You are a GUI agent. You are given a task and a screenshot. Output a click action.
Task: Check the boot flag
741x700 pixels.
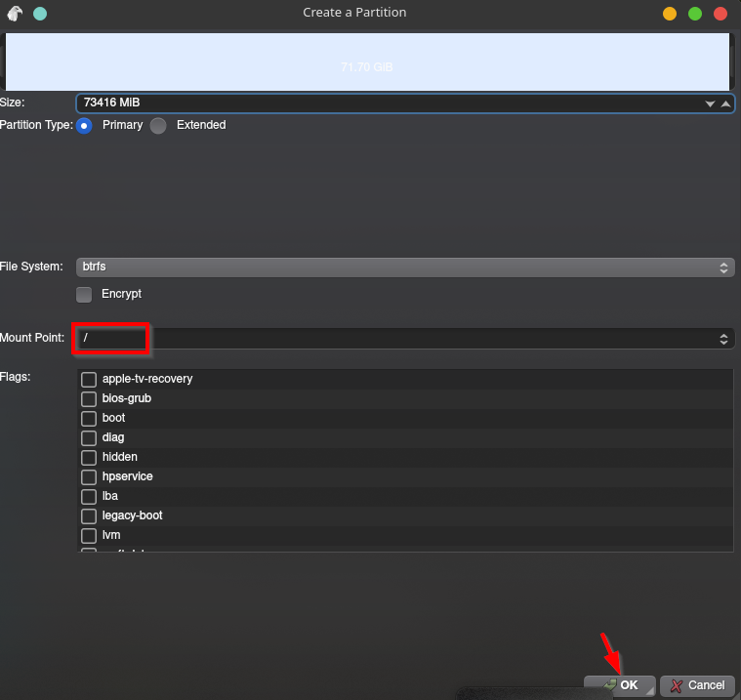coord(89,418)
